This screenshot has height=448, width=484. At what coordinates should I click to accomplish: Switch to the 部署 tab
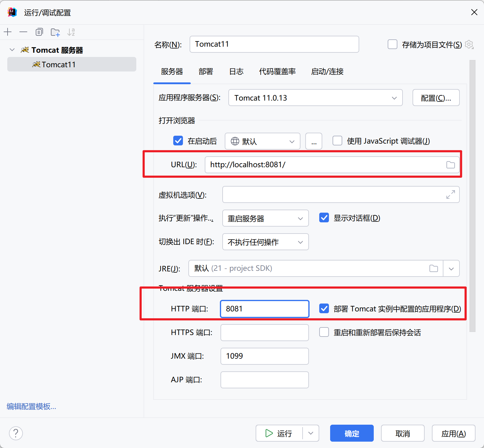click(x=206, y=71)
